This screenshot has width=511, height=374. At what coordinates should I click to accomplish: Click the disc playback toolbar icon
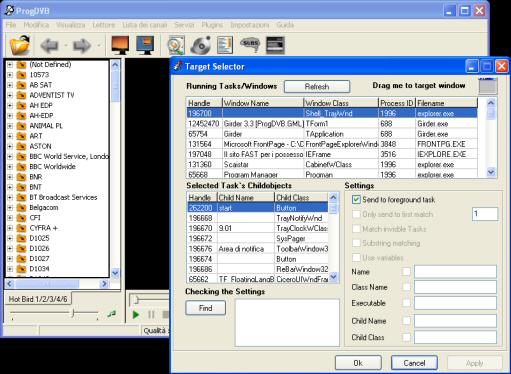[201, 45]
